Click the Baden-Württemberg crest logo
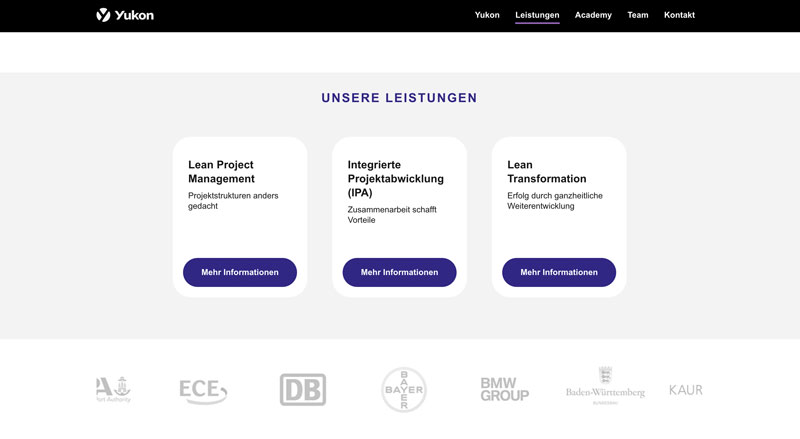The height and width of the screenshot is (439, 800). tap(605, 386)
